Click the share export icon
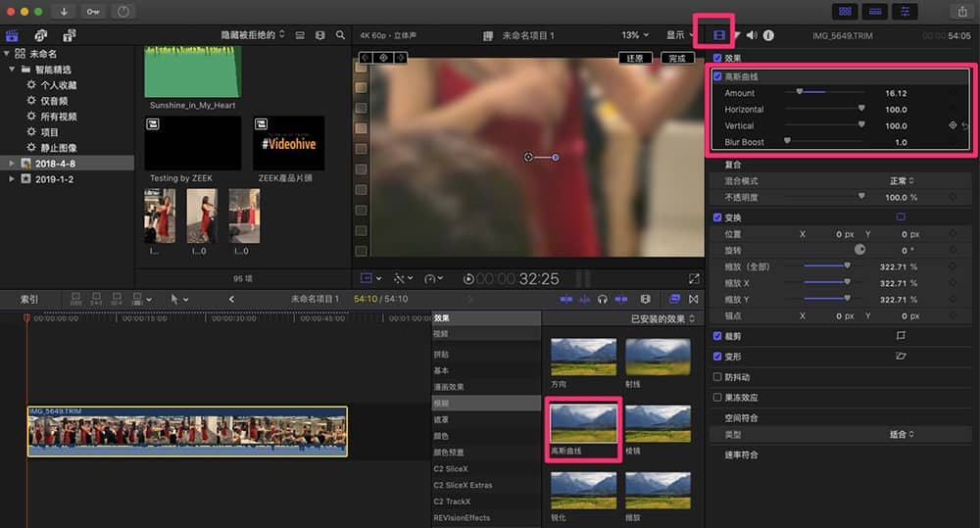 pos(962,11)
